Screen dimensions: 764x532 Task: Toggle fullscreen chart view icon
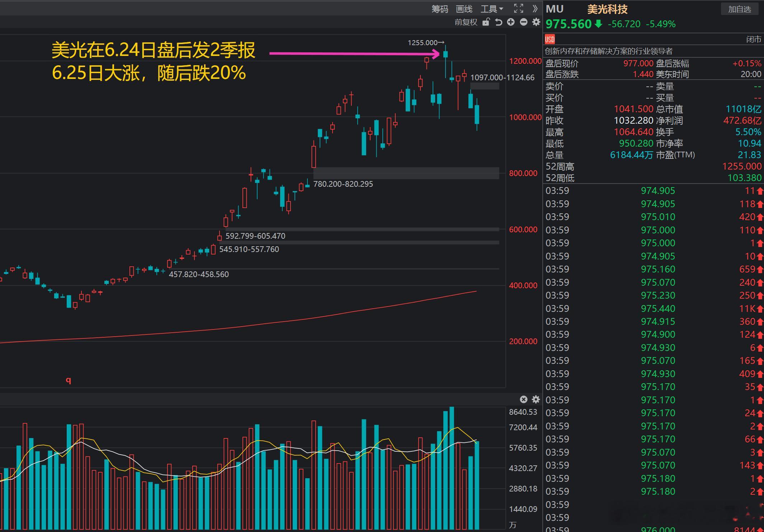[519, 9]
